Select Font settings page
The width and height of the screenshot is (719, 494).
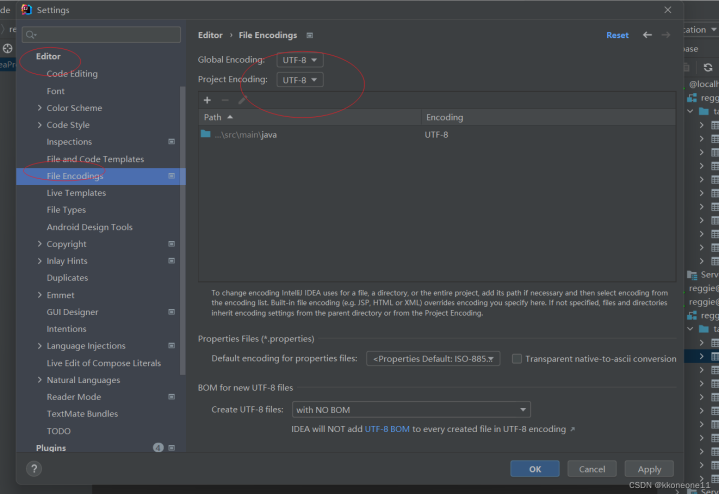tap(55, 91)
